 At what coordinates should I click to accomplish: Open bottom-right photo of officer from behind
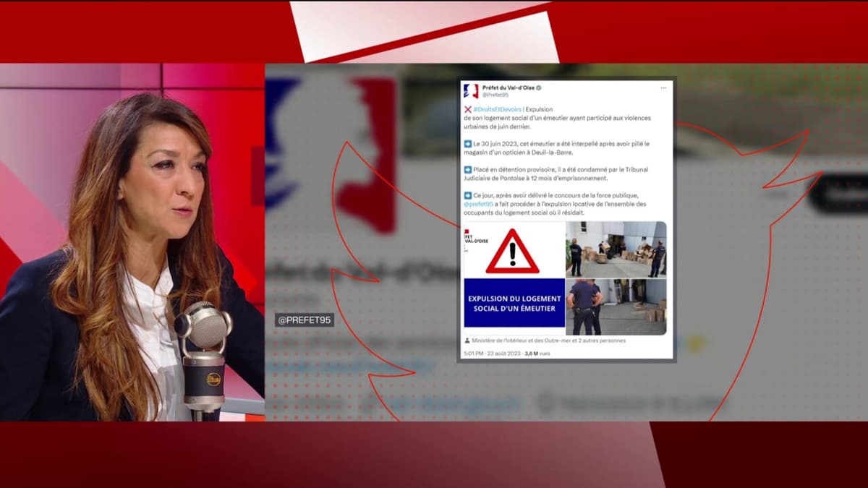coord(616,307)
